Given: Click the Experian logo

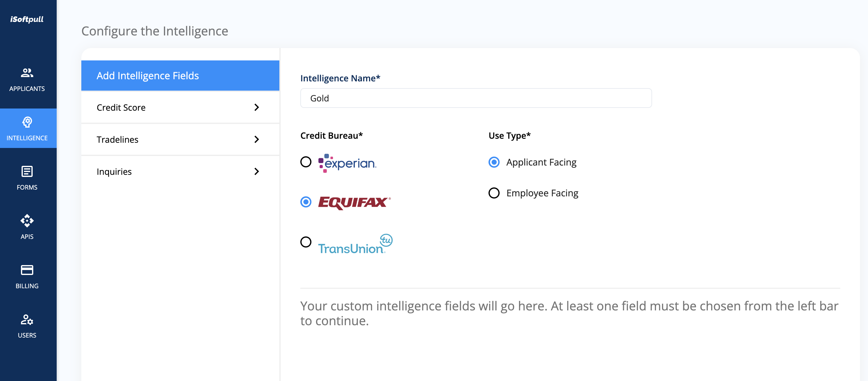Looking at the screenshot, I should 347,163.
